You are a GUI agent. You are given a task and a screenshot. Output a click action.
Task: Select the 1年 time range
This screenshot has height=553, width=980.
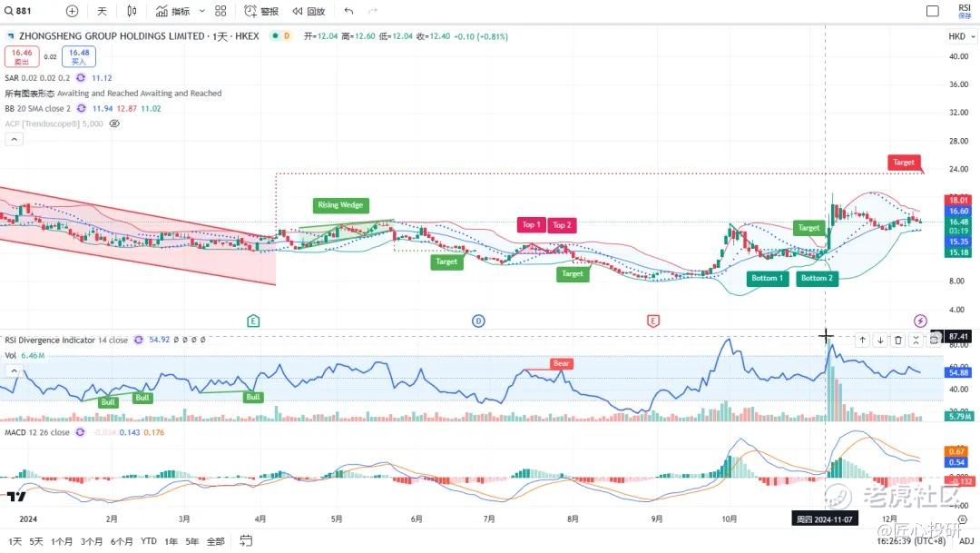[x=171, y=541]
